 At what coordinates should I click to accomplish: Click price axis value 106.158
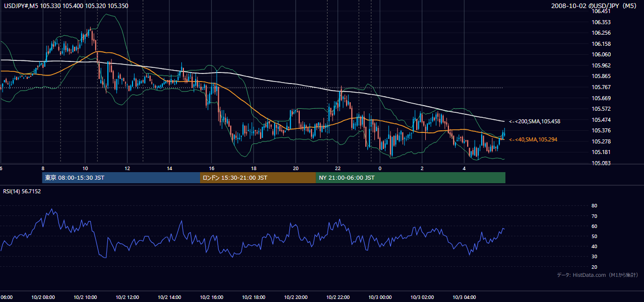[x=601, y=44]
